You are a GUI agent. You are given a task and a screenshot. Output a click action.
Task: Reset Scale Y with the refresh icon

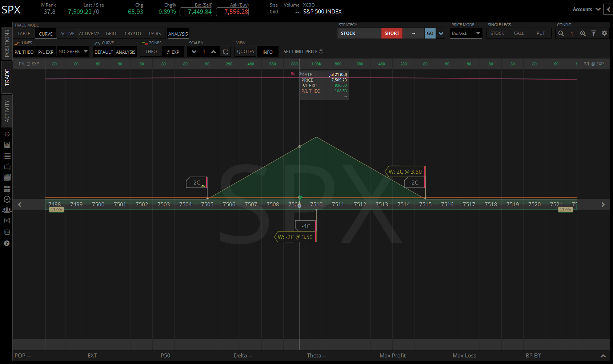tap(225, 52)
